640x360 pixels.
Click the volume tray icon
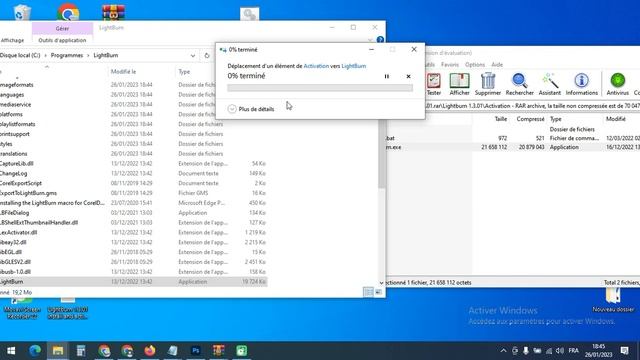560,351
